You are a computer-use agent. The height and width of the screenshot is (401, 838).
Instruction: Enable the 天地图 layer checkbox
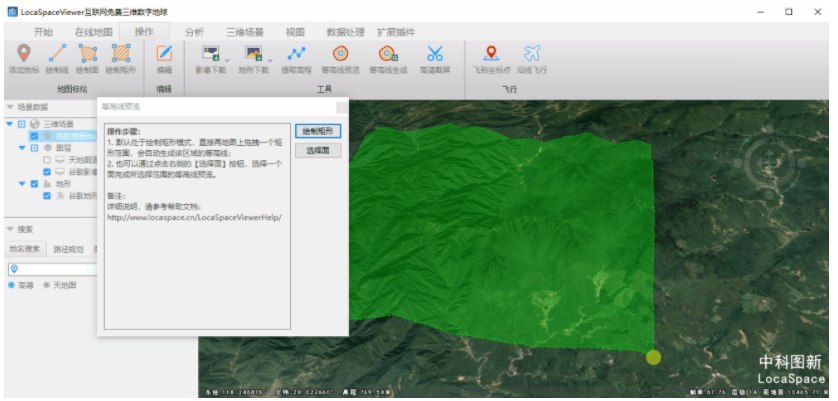46,160
